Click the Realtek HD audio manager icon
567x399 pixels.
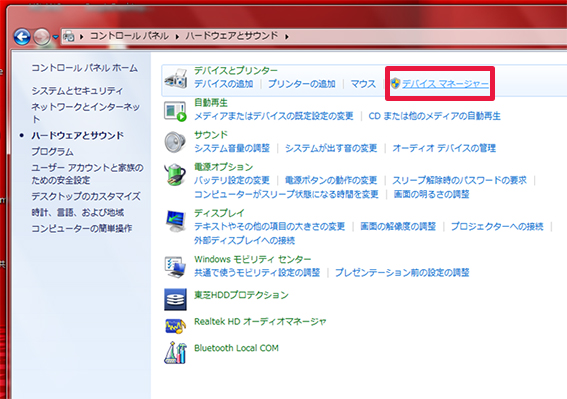[175, 326]
